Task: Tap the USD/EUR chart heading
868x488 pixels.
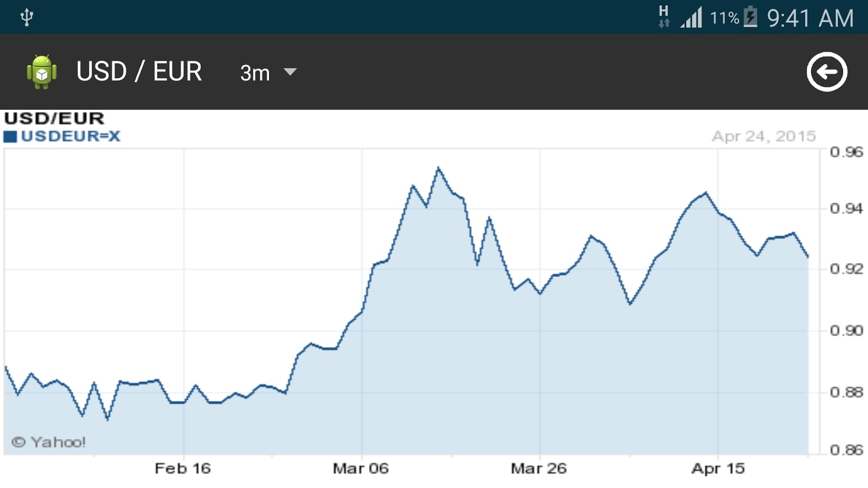Action: 54,118
